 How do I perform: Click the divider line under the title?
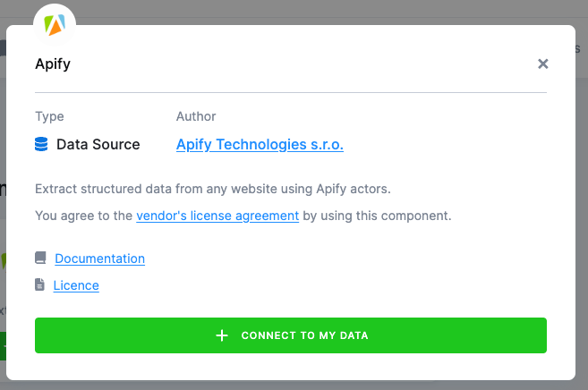coord(291,92)
